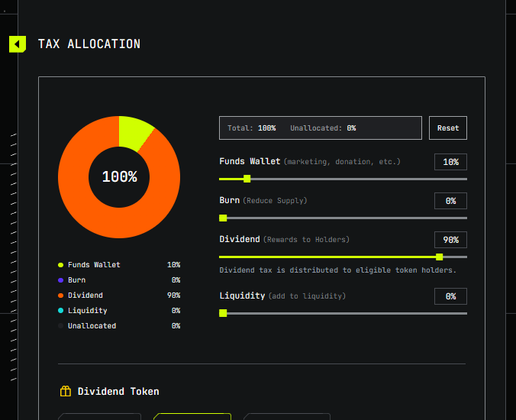The width and height of the screenshot is (516, 420).
Task: Click the 'Unallocated' legend entry
Action: pyautogui.click(x=92, y=326)
